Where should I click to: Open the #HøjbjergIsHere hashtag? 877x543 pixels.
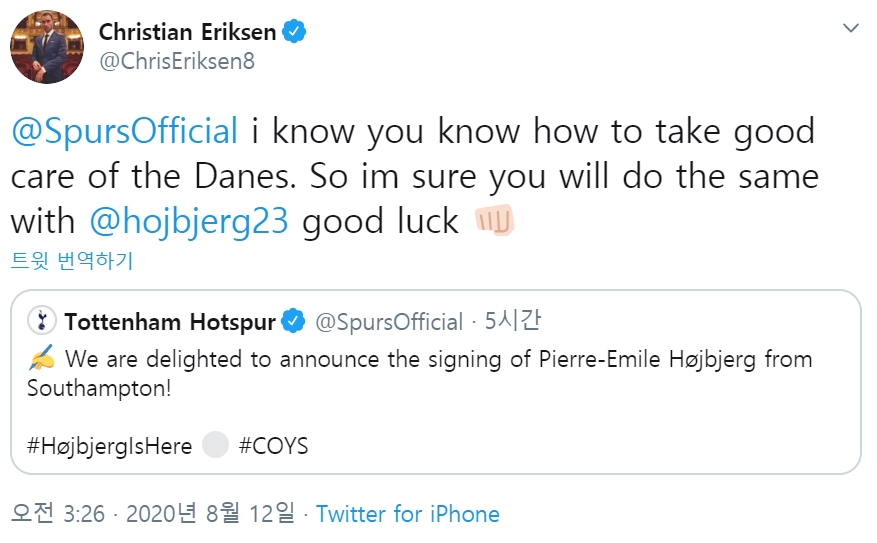click(x=110, y=446)
